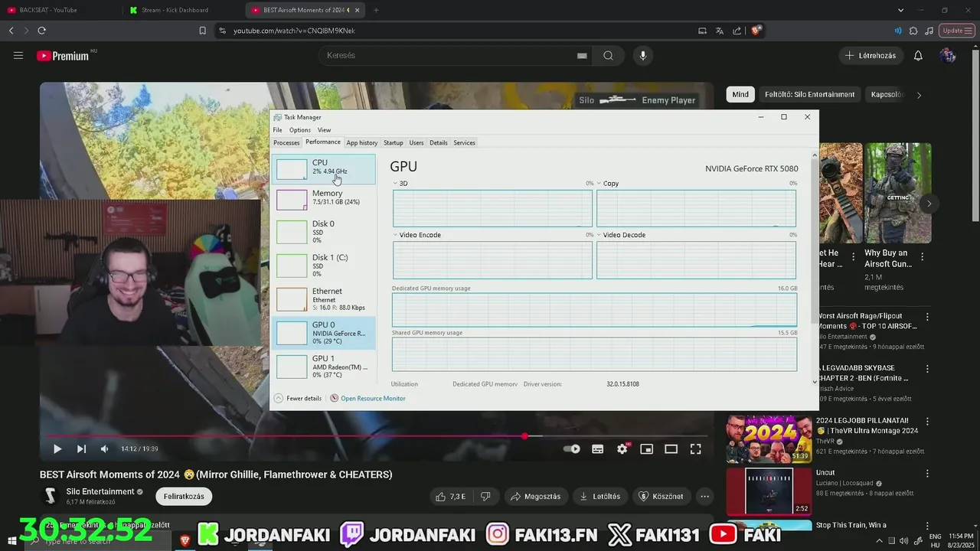Bookmark this page icon
Viewport: 980px width, 551px height.
point(202,31)
